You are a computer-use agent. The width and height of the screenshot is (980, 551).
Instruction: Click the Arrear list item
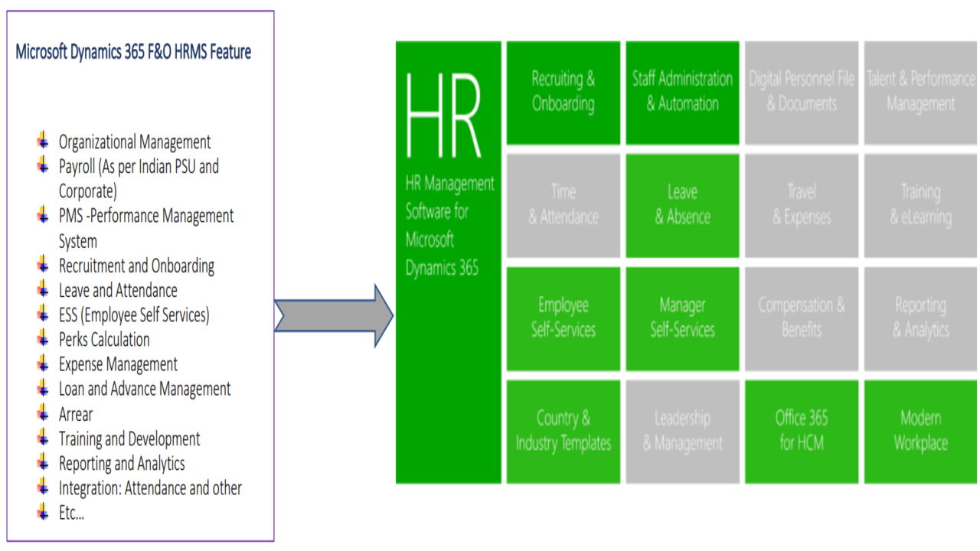76,415
